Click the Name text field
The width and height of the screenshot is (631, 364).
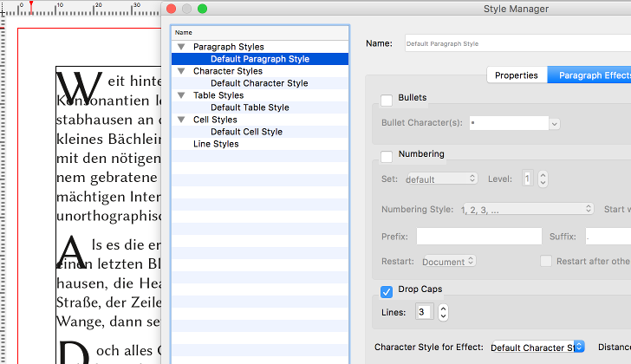[x=517, y=43]
